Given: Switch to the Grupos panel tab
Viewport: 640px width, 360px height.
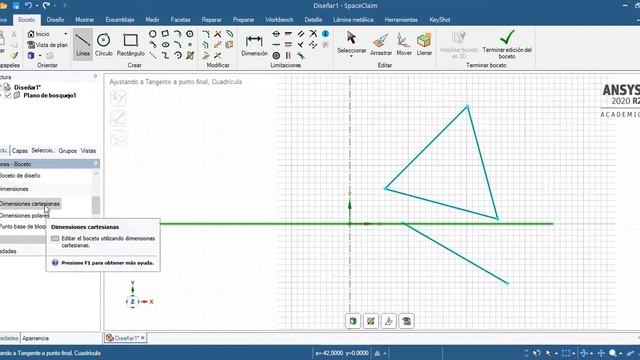Looking at the screenshot, I should coord(67,151).
